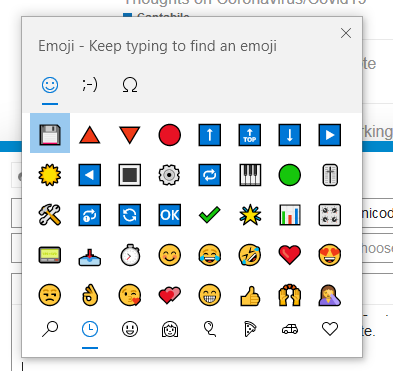Select the control knobs emoji

tap(330, 215)
